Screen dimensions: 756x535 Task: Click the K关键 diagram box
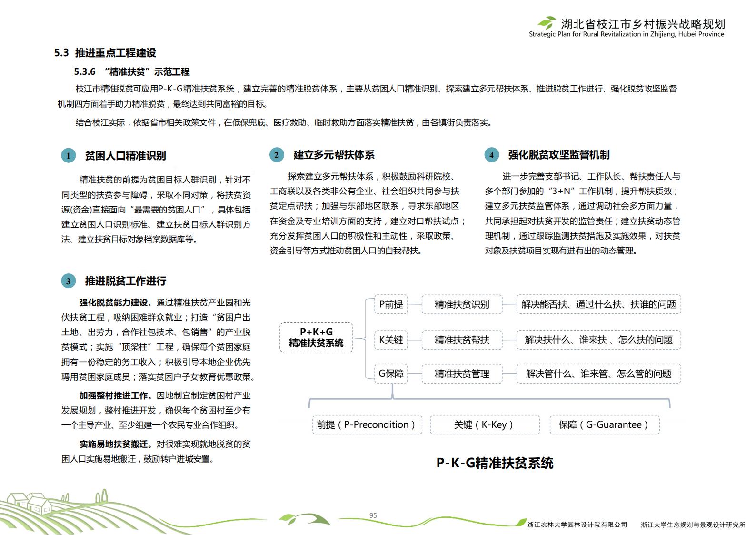(x=391, y=340)
